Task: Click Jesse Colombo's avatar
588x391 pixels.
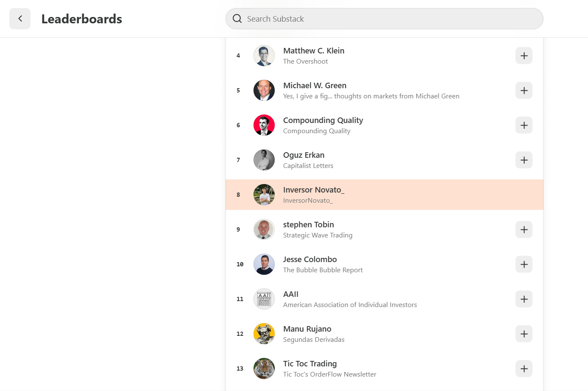Action: (264, 264)
